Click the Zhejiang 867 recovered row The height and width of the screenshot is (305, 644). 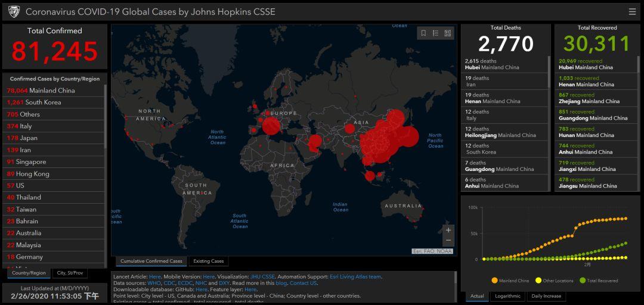point(596,98)
